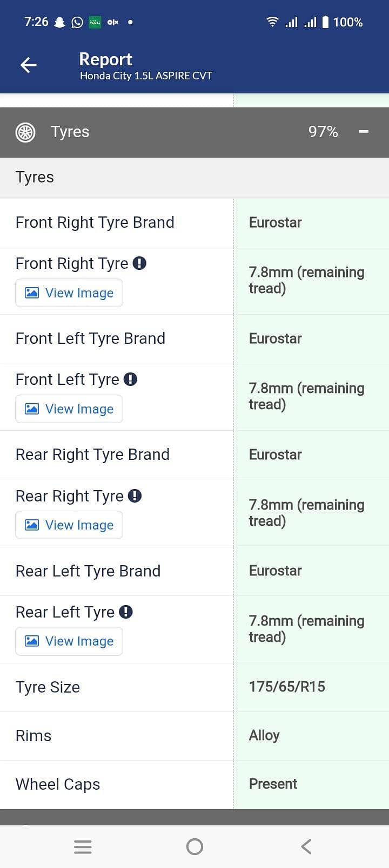Select the Tyre Size row value 175/65/R15

[287, 687]
